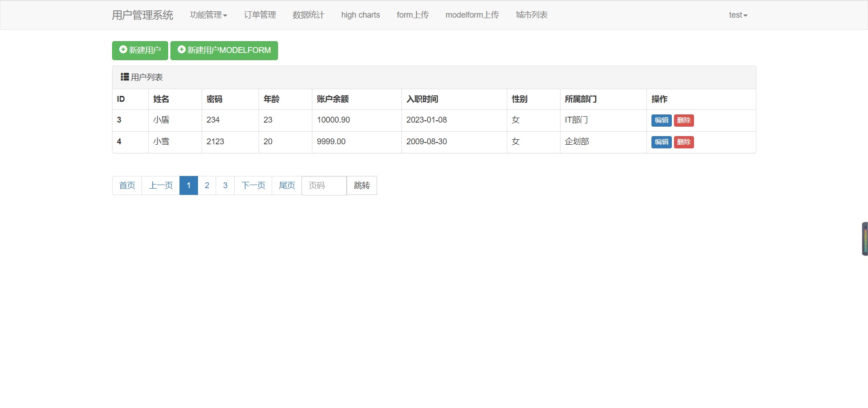Click the plus icon on 新建用户 button

click(123, 50)
